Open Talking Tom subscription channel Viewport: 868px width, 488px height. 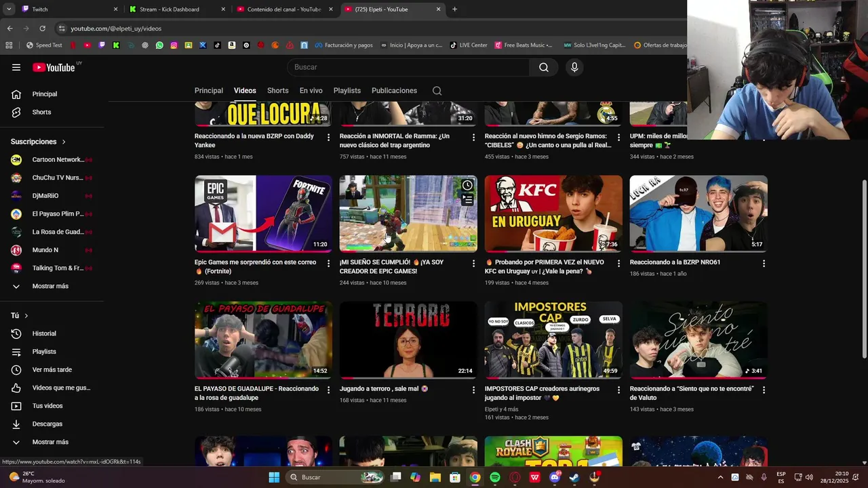(52, 268)
